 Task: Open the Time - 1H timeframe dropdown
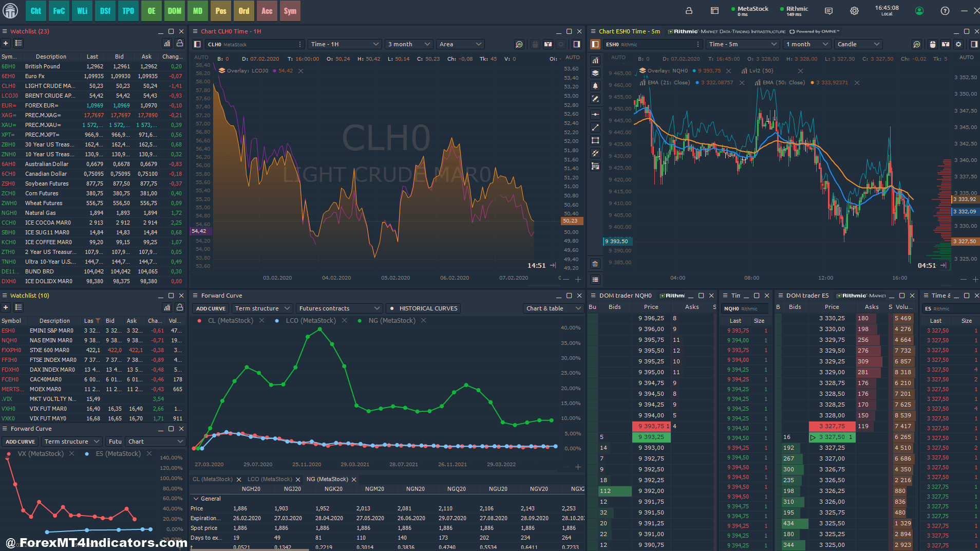click(344, 44)
